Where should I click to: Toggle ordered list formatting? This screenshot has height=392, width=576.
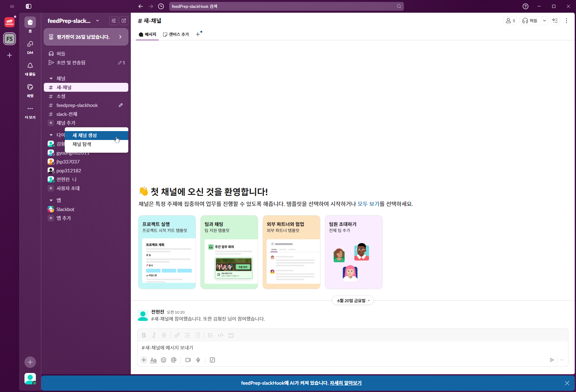pos(187,335)
